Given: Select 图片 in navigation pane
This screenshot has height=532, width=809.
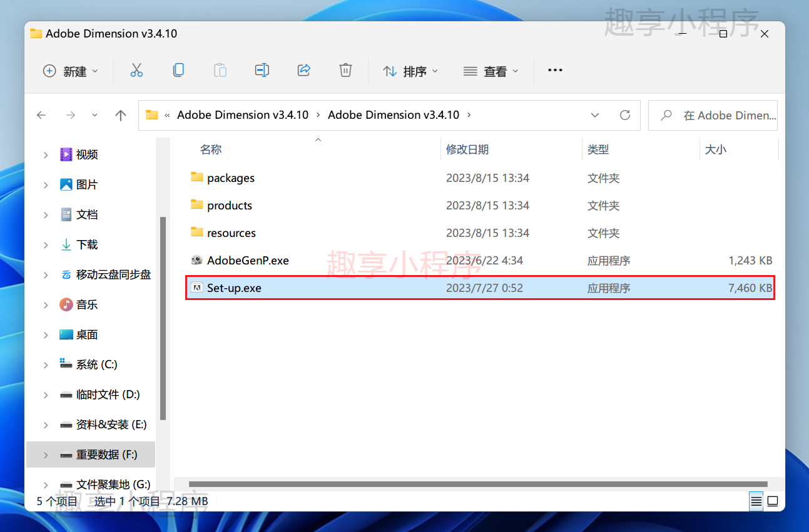Looking at the screenshot, I should [87, 184].
